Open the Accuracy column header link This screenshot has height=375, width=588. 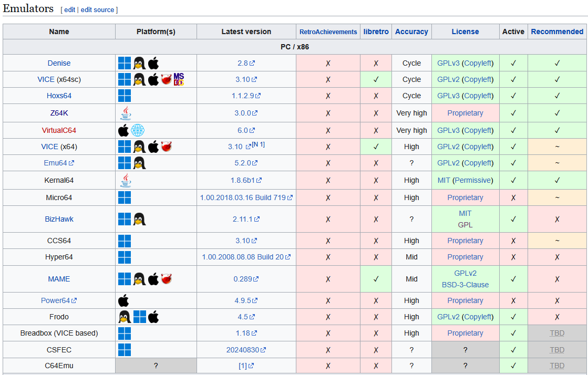pyautogui.click(x=411, y=32)
